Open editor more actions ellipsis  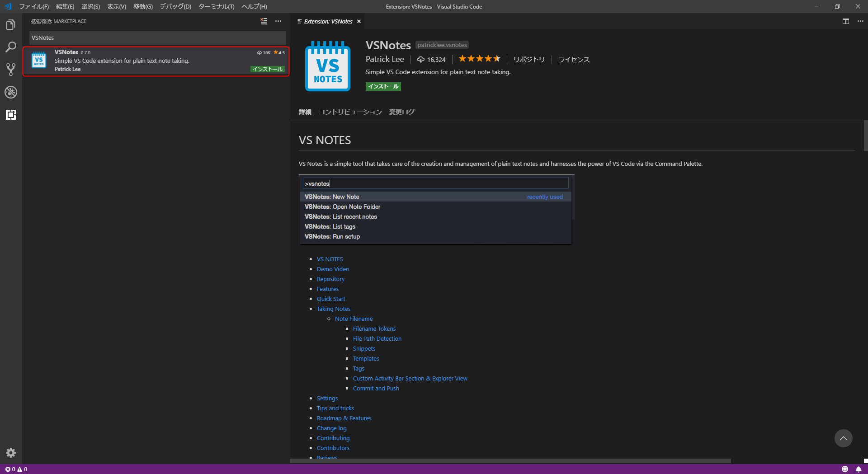(x=860, y=21)
